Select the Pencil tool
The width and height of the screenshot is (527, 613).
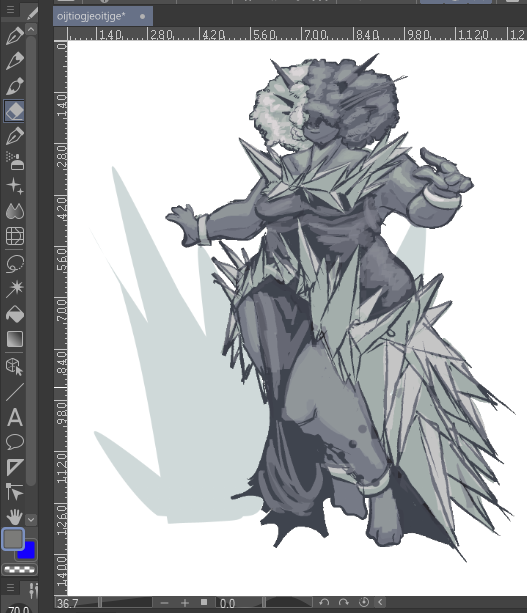click(14, 61)
